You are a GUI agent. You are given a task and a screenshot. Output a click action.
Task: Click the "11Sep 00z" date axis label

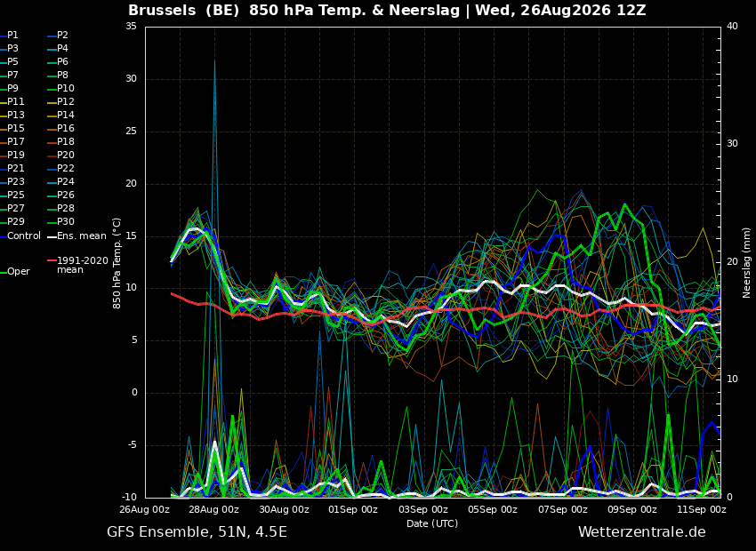pyautogui.click(x=702, y=509)
